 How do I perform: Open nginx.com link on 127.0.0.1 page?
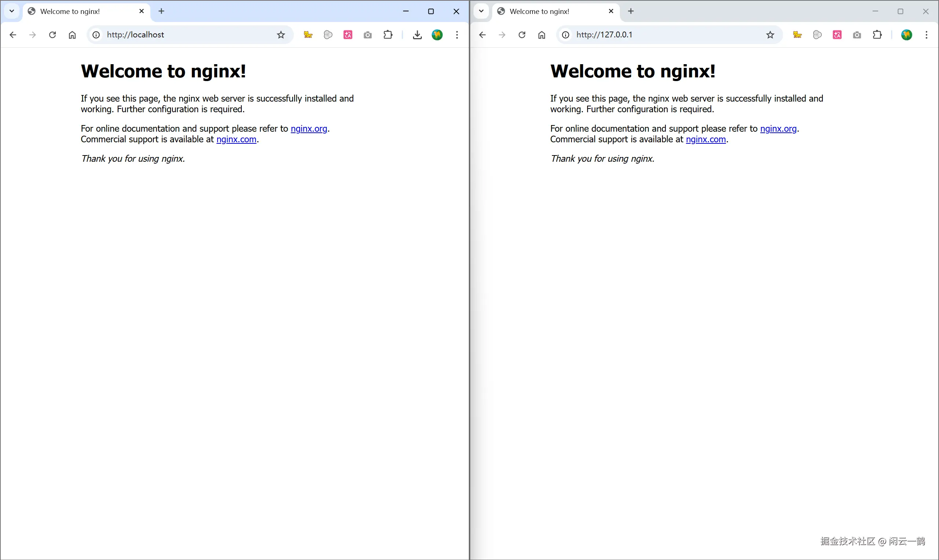706,139
